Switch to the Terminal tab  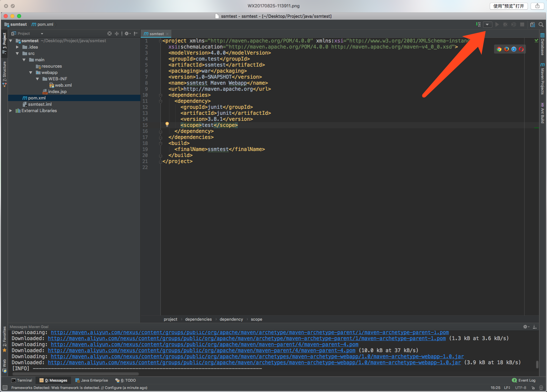(22, 380)
